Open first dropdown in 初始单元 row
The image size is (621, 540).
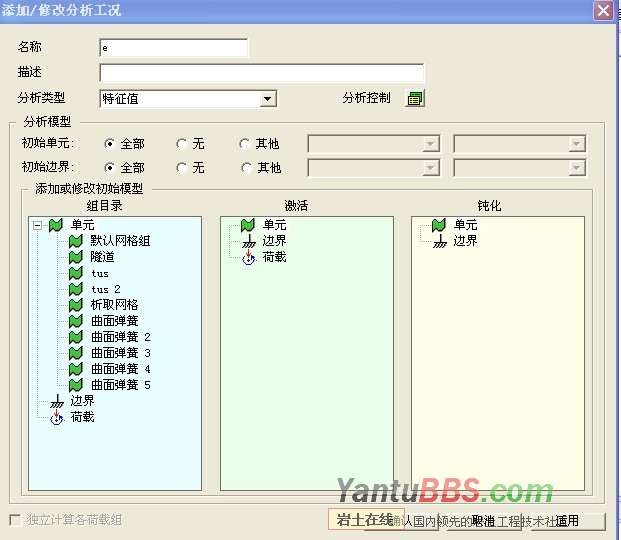tap(430, 144)
